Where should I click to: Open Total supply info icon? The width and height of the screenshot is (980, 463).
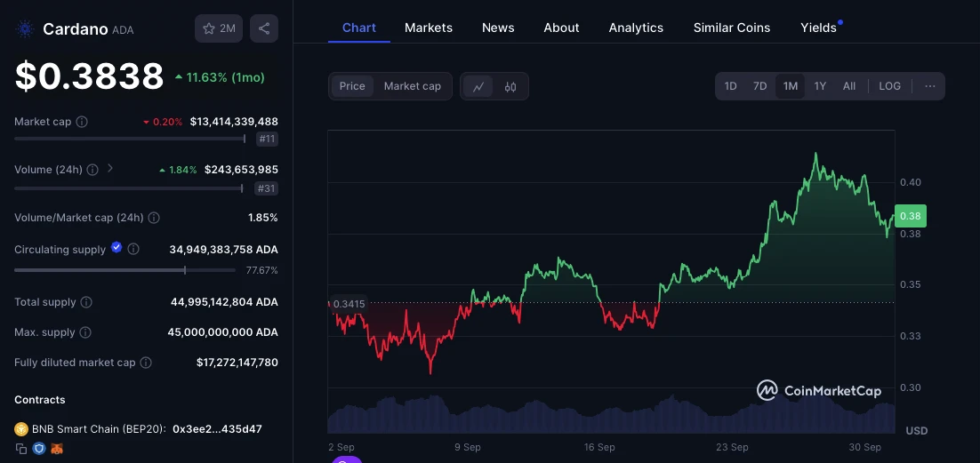point(86,302)
